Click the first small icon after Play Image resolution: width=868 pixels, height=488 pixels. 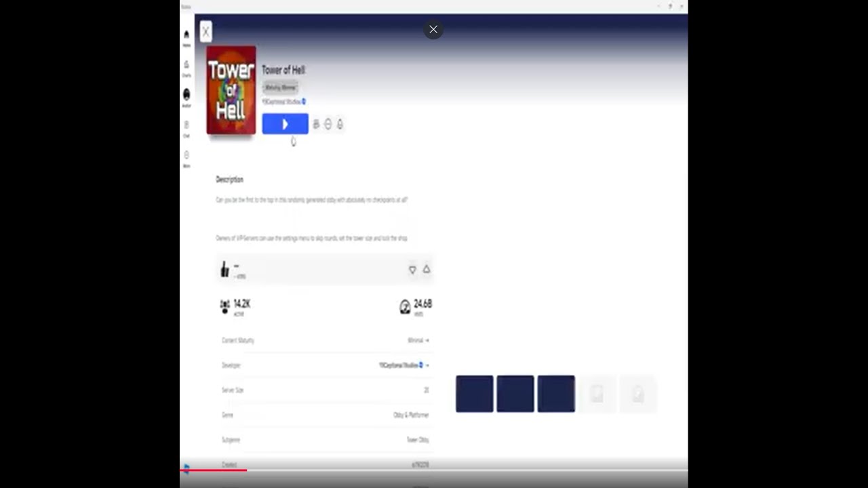316,124
